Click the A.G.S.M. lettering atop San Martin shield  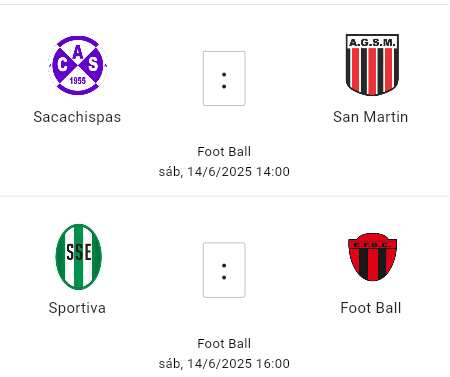(x=372, y=43)
